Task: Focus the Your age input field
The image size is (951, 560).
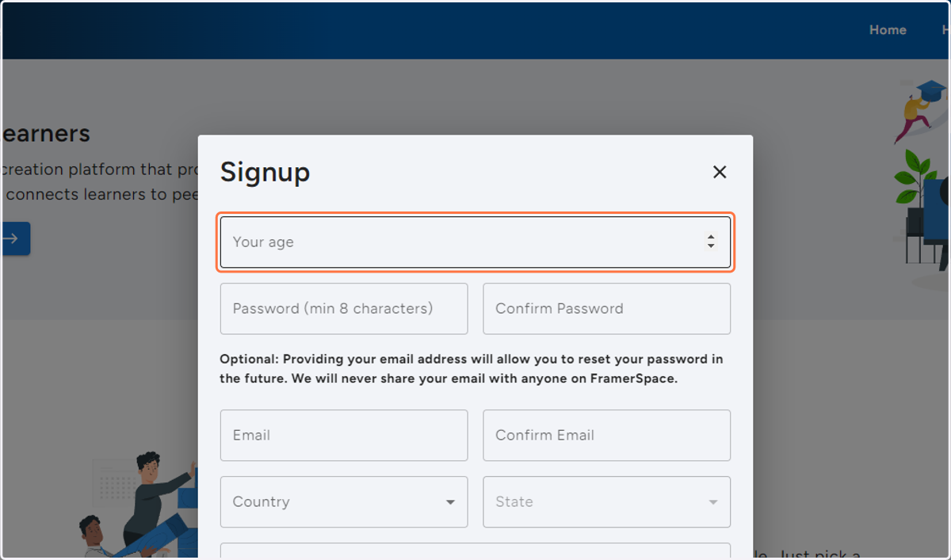Action: [x=475, y=242]
